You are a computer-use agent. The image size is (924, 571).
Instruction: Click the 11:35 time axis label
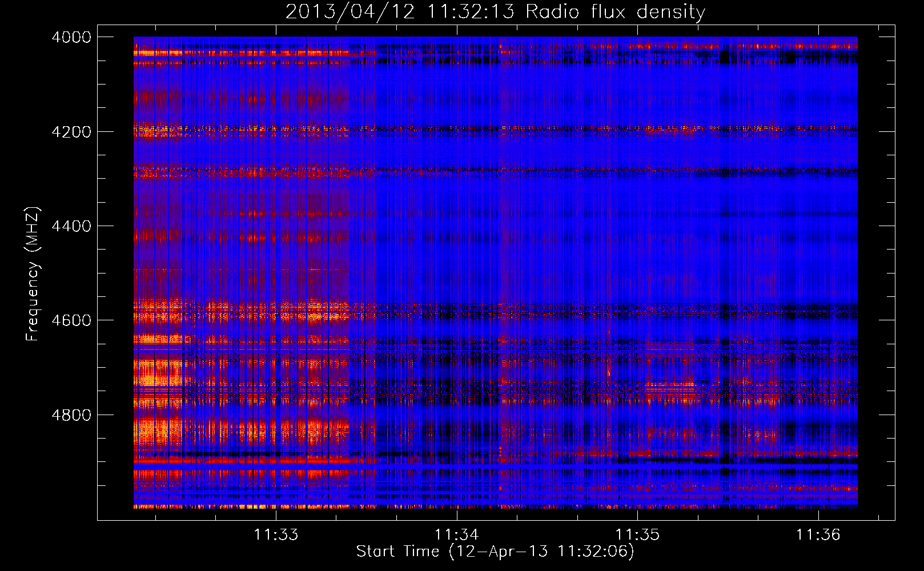637,534
